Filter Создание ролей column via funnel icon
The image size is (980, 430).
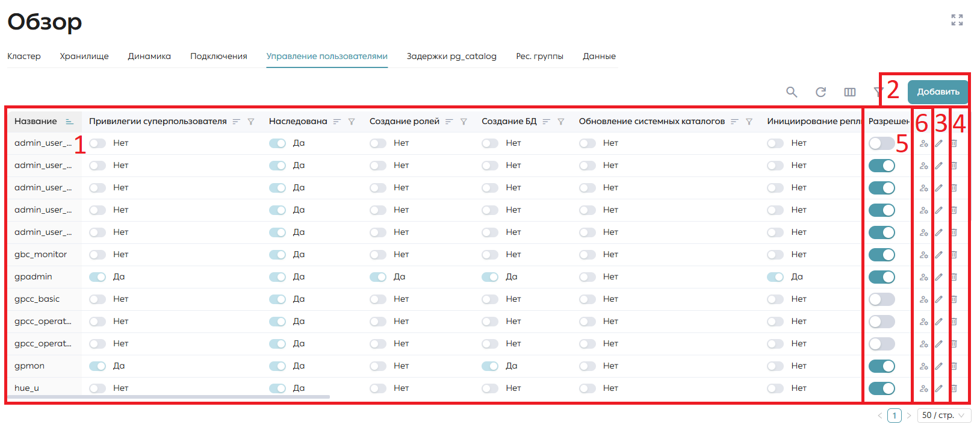(464, 122)
